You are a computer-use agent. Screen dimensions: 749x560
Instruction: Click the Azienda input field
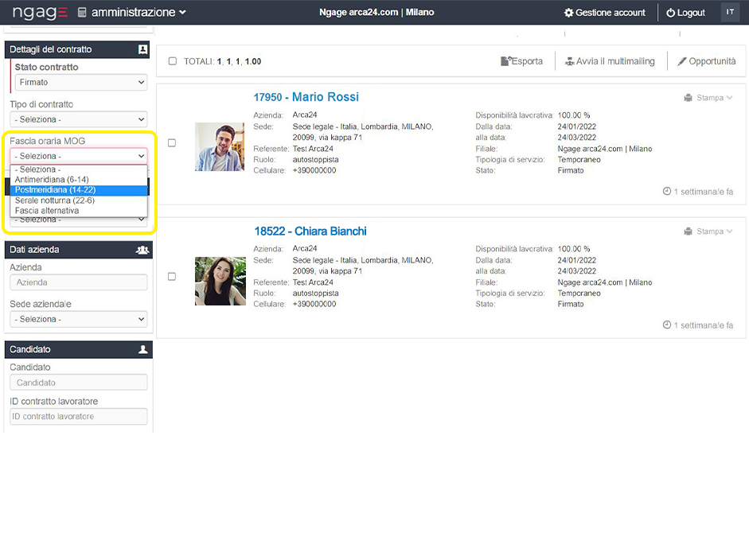coord(78,282)
